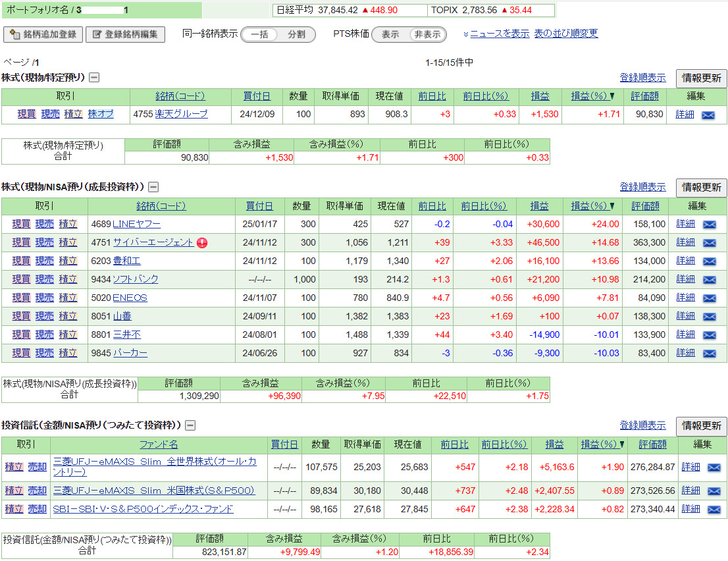Sort the 投資信託 table by ファンド名

159,444
